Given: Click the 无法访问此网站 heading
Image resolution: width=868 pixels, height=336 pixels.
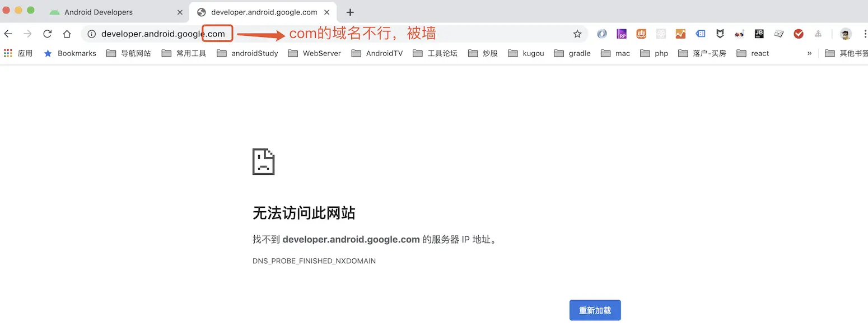Looking at the screenshot, I should coord(304,213).
